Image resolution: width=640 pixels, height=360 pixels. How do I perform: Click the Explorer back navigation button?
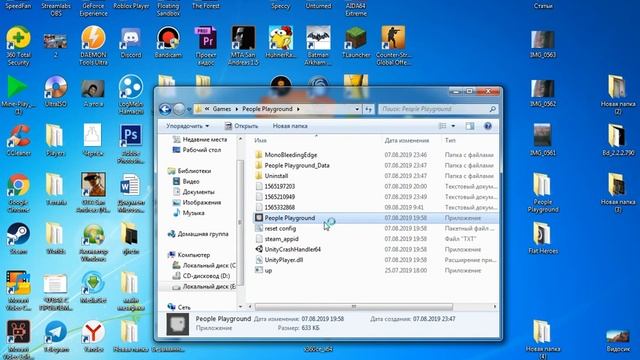165,109
